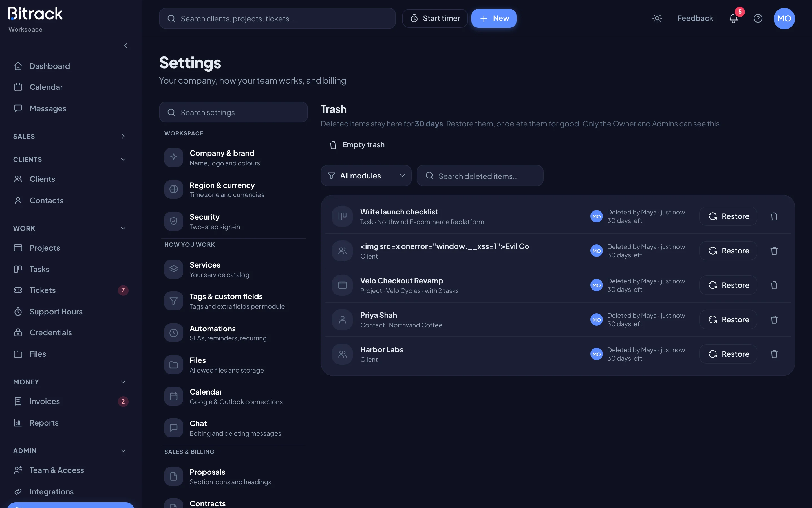Image resolution: width=812 pixels, height=508 pixels.
Task: Open the Feedback link
Action: (x=695, y=18)
